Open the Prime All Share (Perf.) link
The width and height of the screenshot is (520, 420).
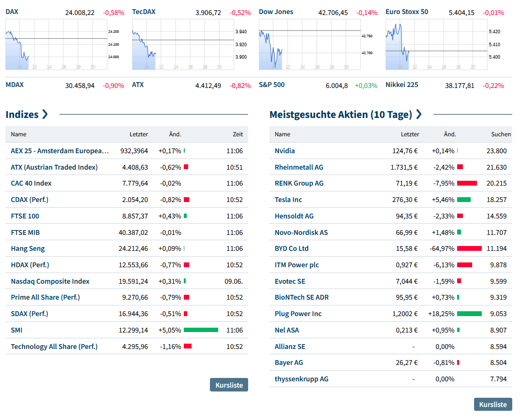click(45, 297)
